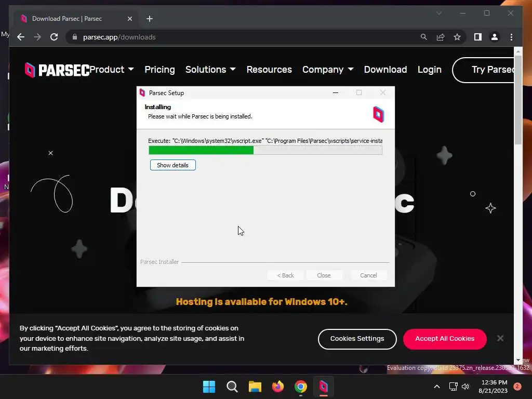Click the Parsec icon in Setup title bar
The width and height of the screenshot is (532, 399).
coord(142,92)
